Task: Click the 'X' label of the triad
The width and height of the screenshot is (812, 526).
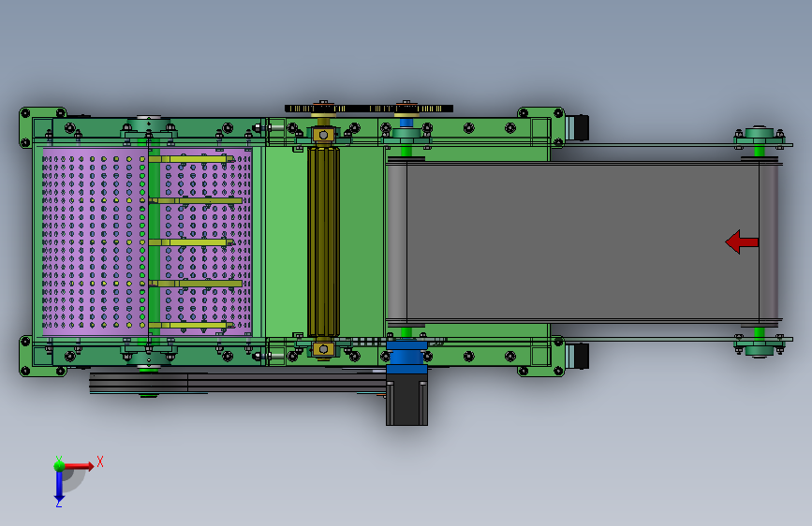Action: (x=100, y=461)
